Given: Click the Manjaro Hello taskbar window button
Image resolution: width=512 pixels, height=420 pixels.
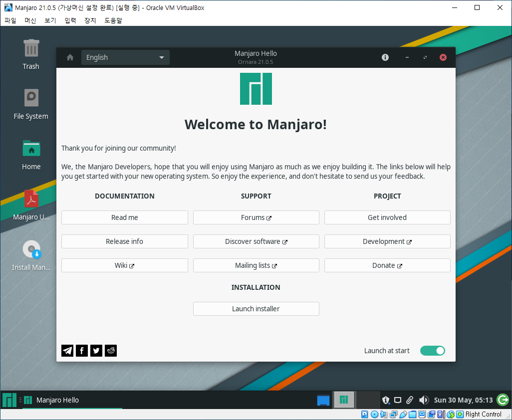Looking at the screenshot, I should [72, 400].
